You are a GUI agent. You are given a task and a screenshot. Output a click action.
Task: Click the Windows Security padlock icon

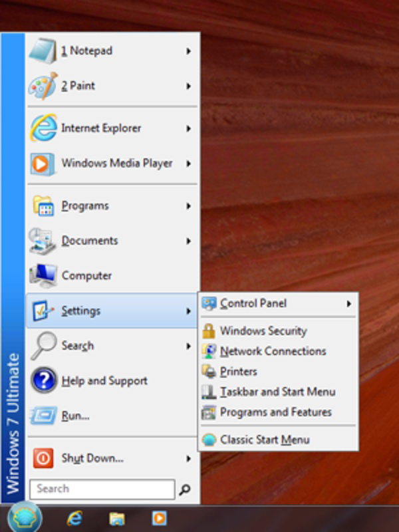(x=209, y=331)
